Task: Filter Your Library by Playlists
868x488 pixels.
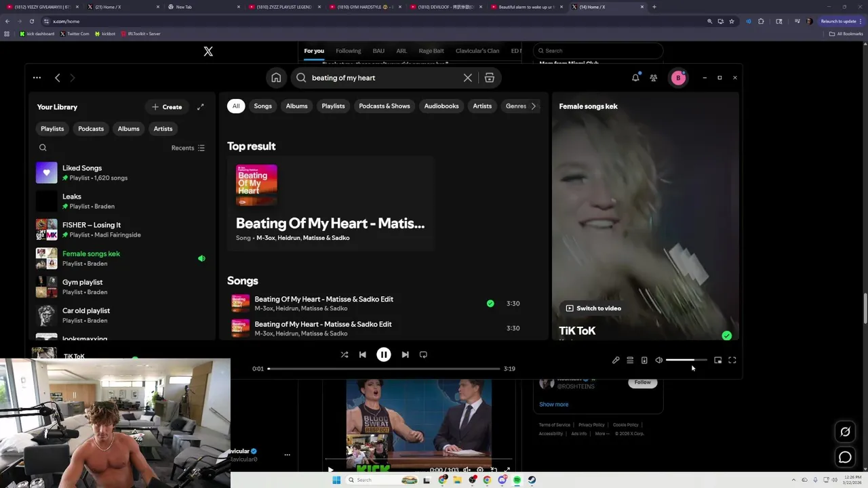Action: click(x=52, y=129)
